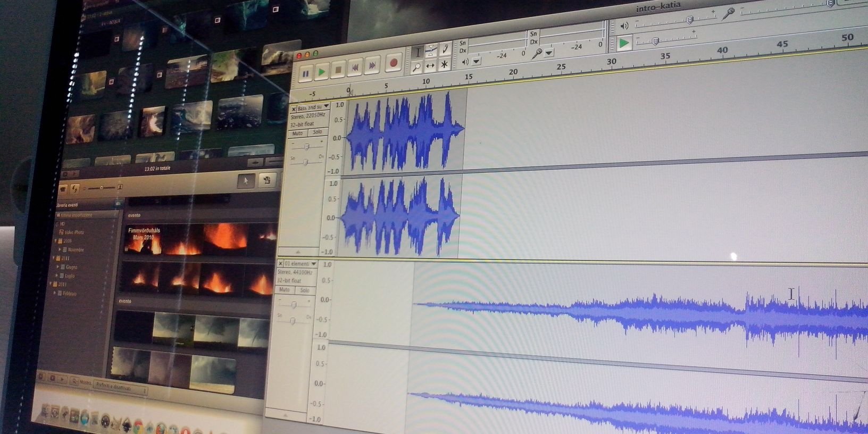The height and width of the screenshot is (434, 868).
Task: Skip to end of the project
Action: tap(373, 65)
